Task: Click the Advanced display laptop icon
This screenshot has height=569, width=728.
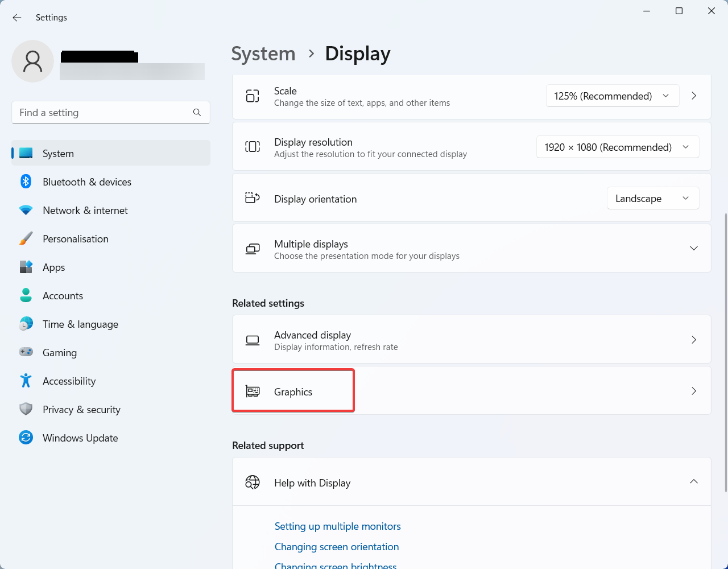Action: point(253,340)
